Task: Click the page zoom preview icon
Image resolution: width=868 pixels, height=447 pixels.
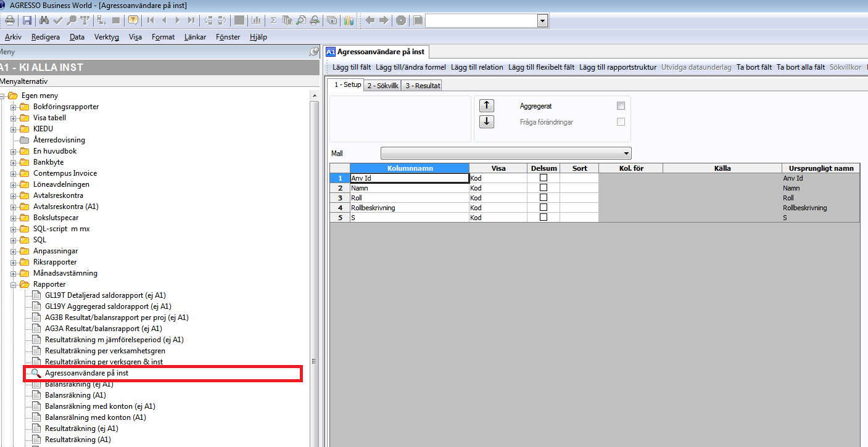Action: tap(300, 20)
